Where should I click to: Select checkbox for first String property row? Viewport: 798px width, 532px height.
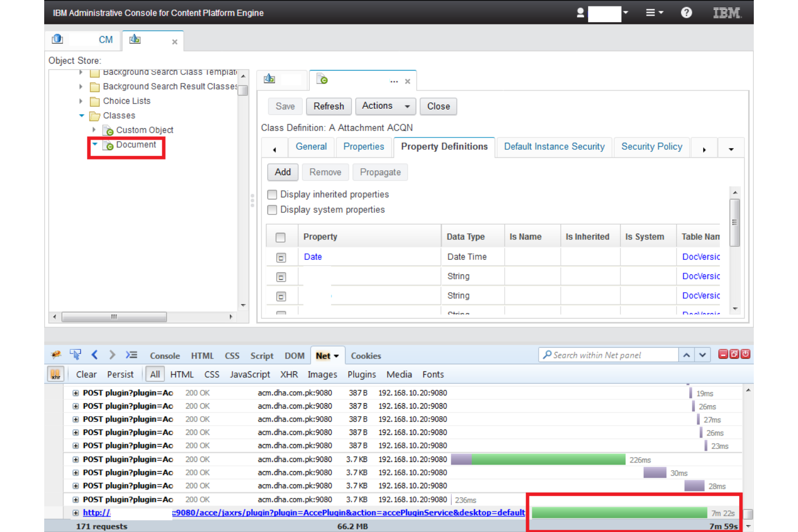point(281,277)
